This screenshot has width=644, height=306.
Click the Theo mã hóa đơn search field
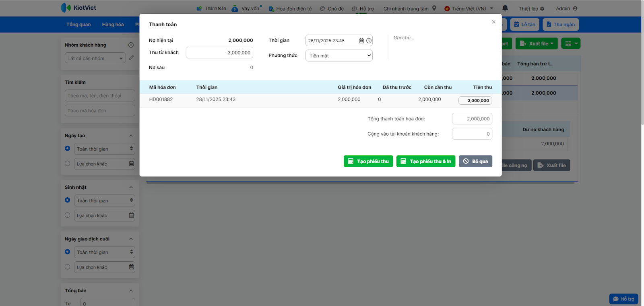click(100, 111)
